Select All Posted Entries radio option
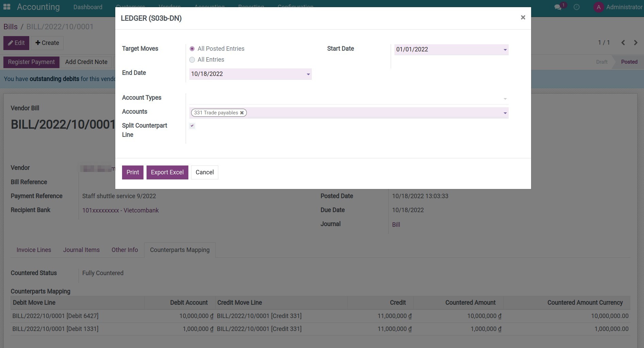 tap(192, 49)
